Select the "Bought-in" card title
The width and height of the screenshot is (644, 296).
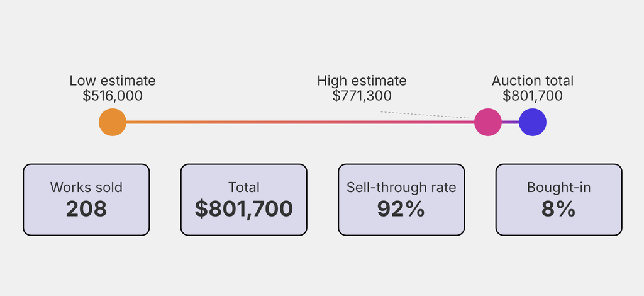(x=558, y=187)
